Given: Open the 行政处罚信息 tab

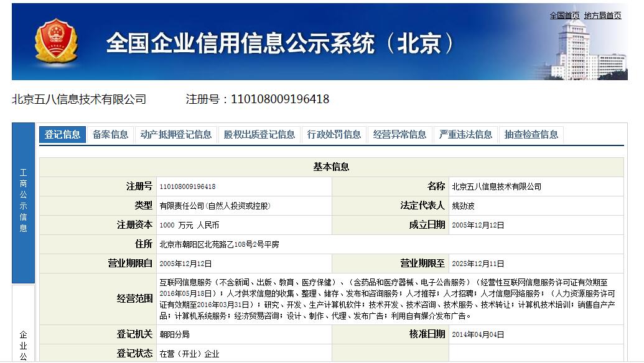Looking at the screenshot, I should point(334,134).
